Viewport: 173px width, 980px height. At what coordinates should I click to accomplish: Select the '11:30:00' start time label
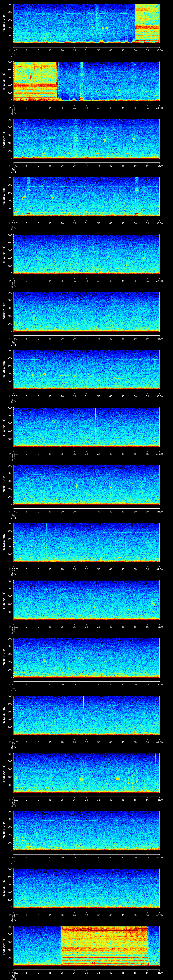tap(13, 108)
